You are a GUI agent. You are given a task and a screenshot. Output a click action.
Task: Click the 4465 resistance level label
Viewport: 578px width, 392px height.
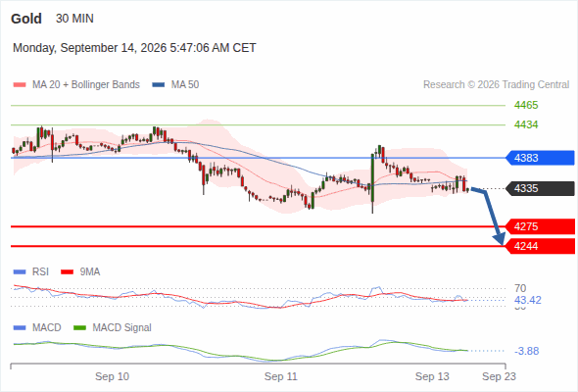[x=526, y=106]
